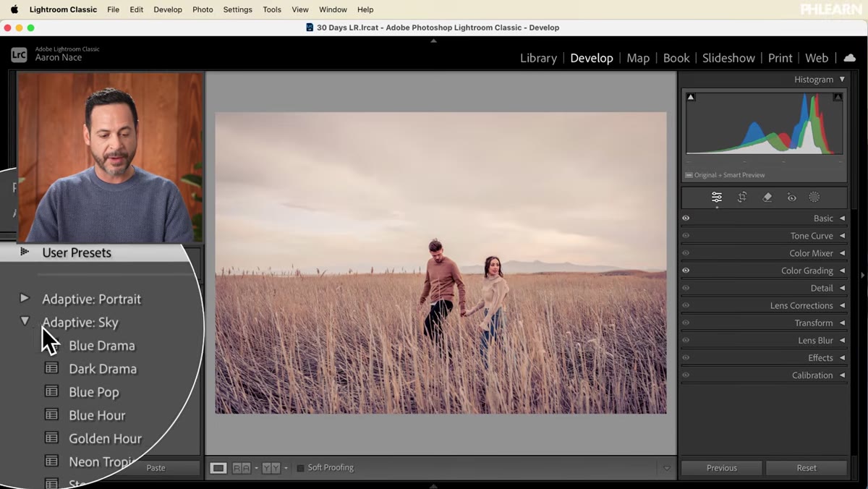Collapse the top module picker panel arrow
The height and width of the screenshot is (489, 868).
pyautogui.click(x=434, y=41)
